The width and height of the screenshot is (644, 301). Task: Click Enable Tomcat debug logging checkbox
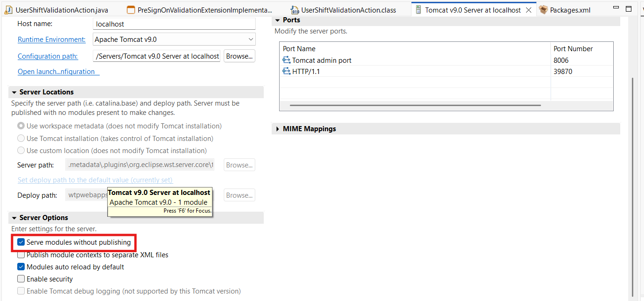click(21, 291)
